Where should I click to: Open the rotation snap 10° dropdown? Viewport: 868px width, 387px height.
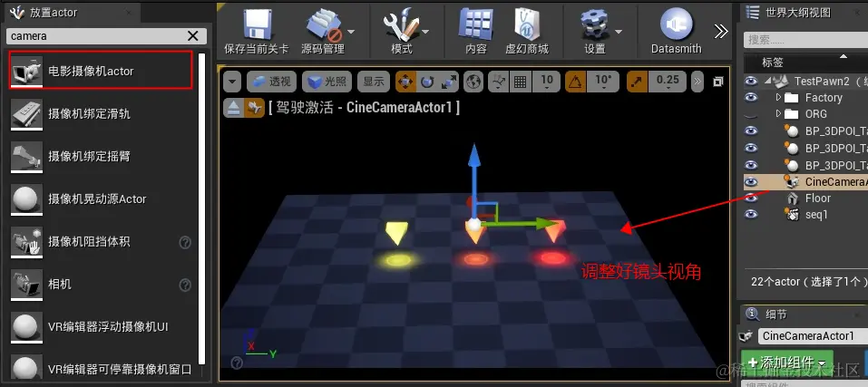(604, 82)
